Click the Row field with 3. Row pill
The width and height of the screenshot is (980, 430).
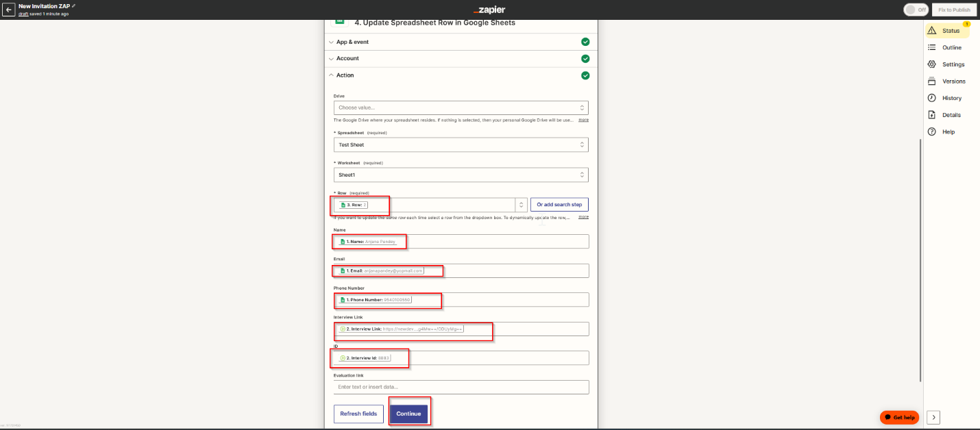[425, 205]
